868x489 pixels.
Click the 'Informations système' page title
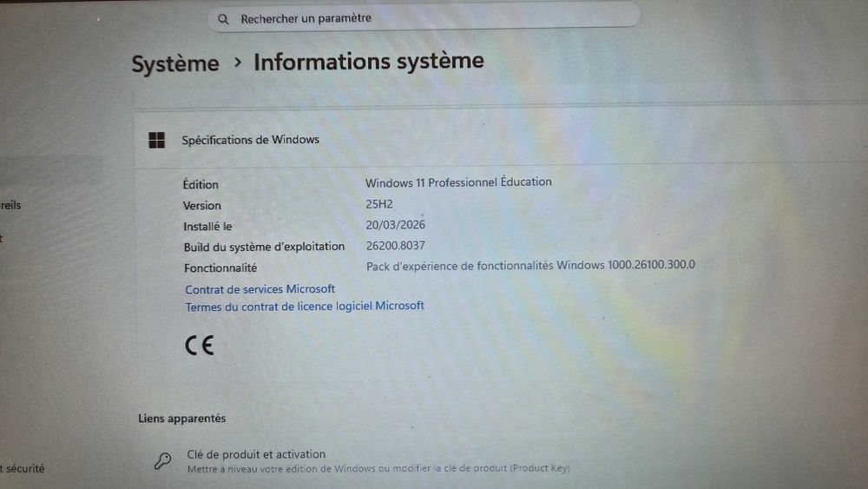click(x=368, y=62)
